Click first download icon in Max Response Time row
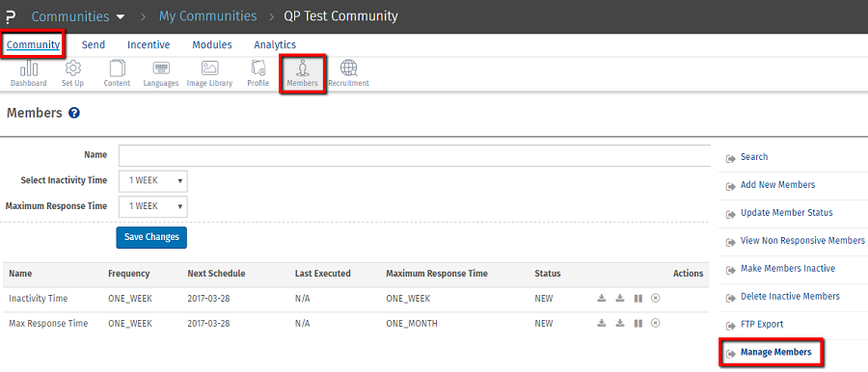The width and height of the screenshot is (868, 372). point(602,323)
